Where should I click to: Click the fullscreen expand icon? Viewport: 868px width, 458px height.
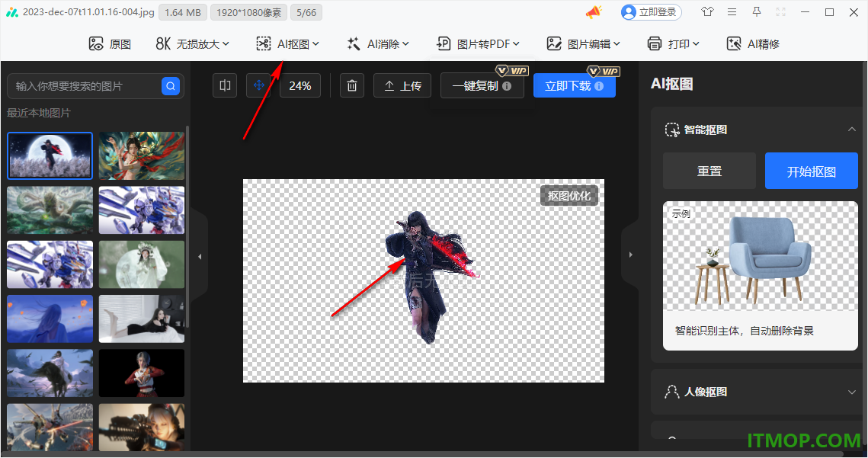(780, 11)
